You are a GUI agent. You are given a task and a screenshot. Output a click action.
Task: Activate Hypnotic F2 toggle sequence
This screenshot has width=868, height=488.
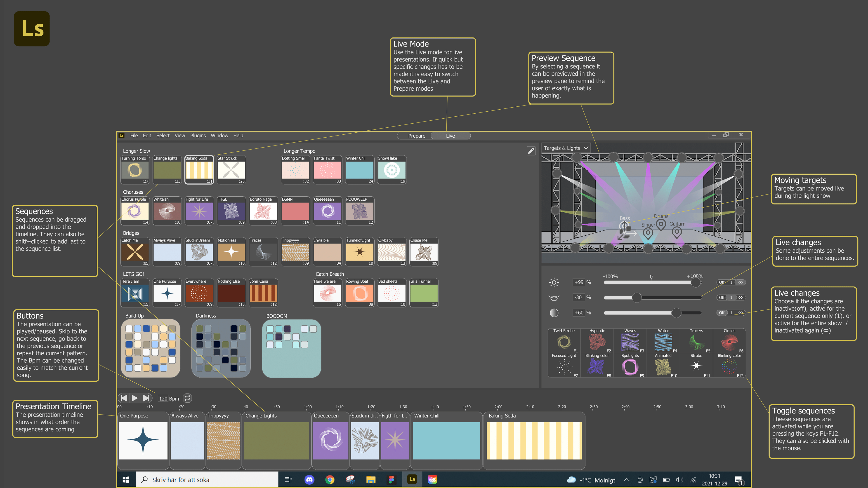pyautogui.click(x=597, y=341)
